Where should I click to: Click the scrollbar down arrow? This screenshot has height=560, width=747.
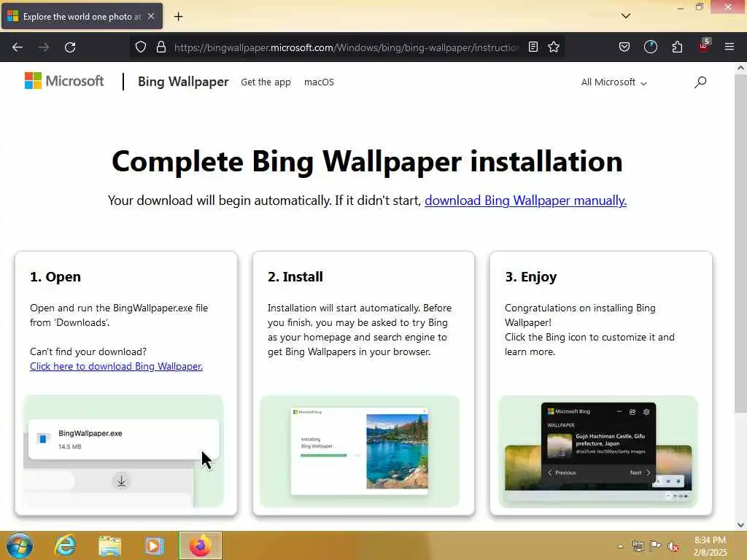point(740,525)
